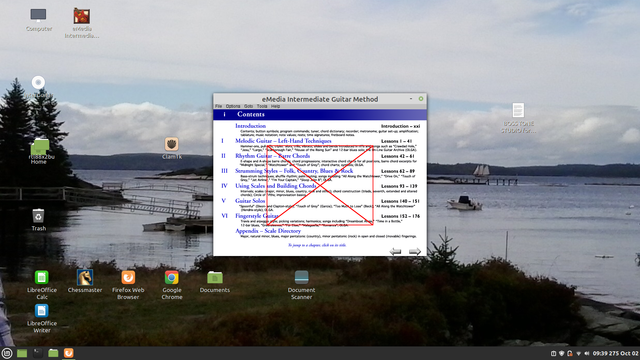Select the Chessmaster desktop icon

(85, 281)
